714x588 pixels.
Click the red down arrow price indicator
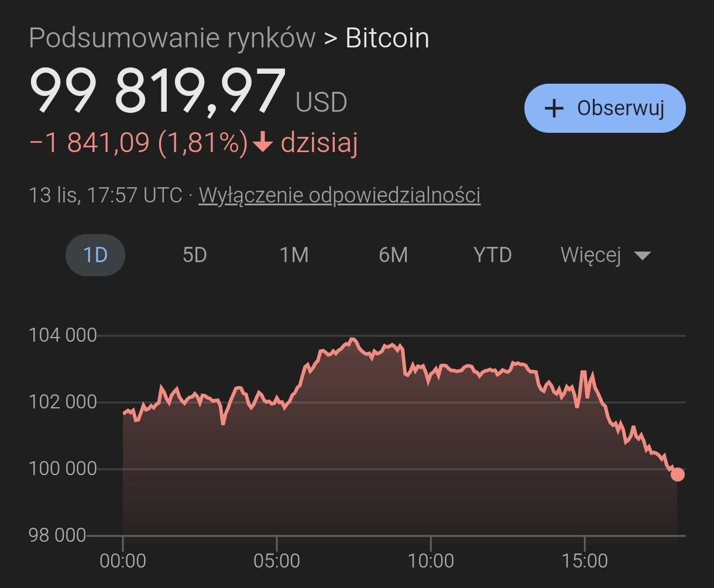263,143
